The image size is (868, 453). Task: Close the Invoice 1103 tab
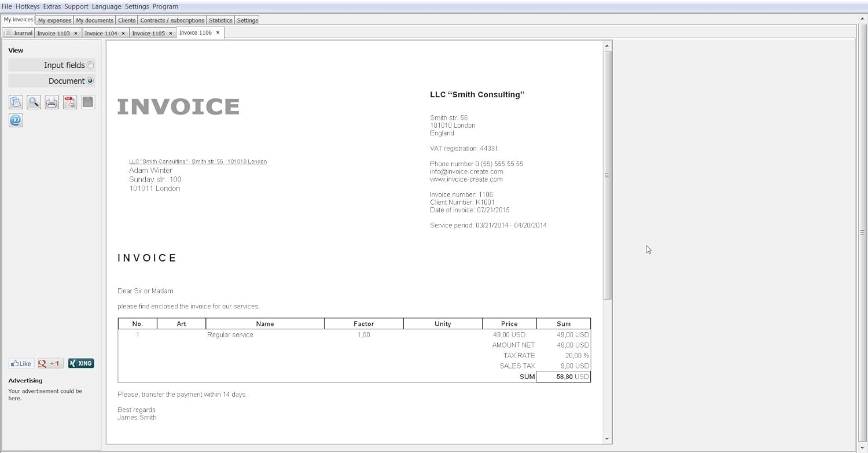point(76,34)
